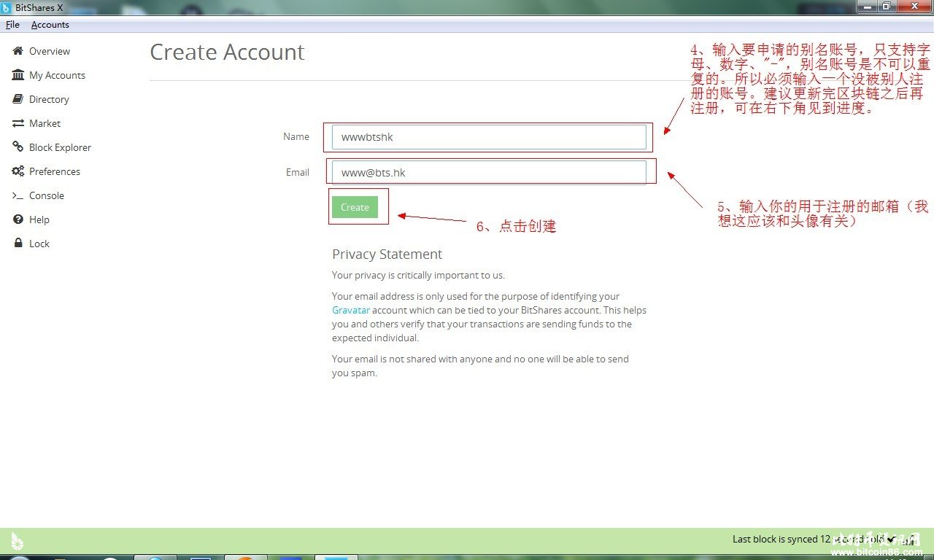Click the Directory book icon
Viewport: 934px width, 560px height.
click(18, 99)
